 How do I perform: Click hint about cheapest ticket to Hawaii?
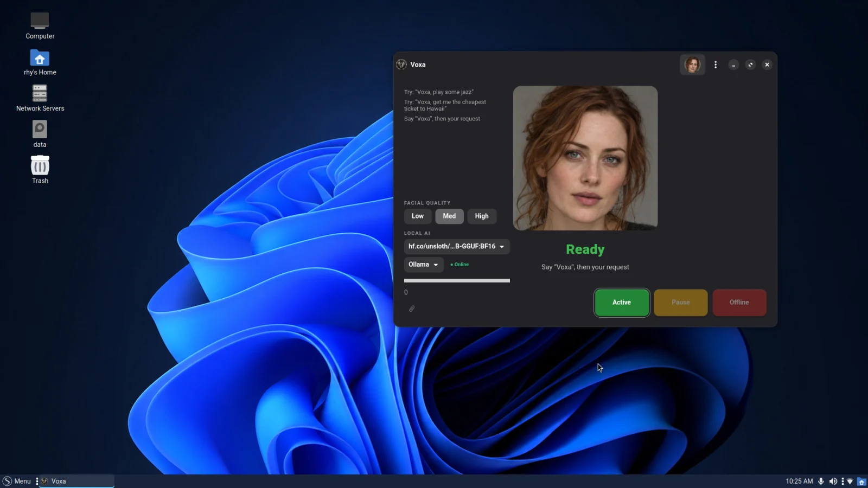pos(445,105)
